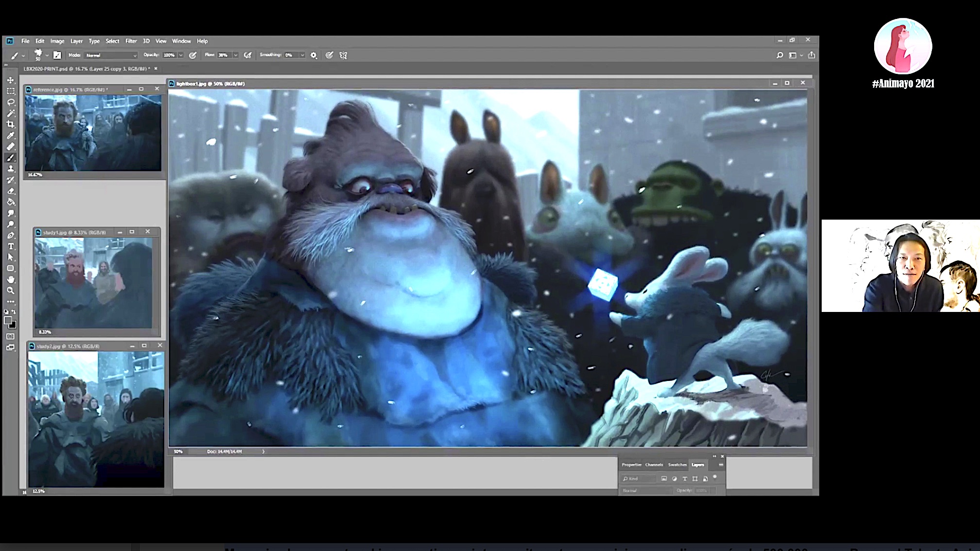Toggle type layer filter in Layers panel
The width and height of the screenshot is (980, 551).
(x=685, y=479)
